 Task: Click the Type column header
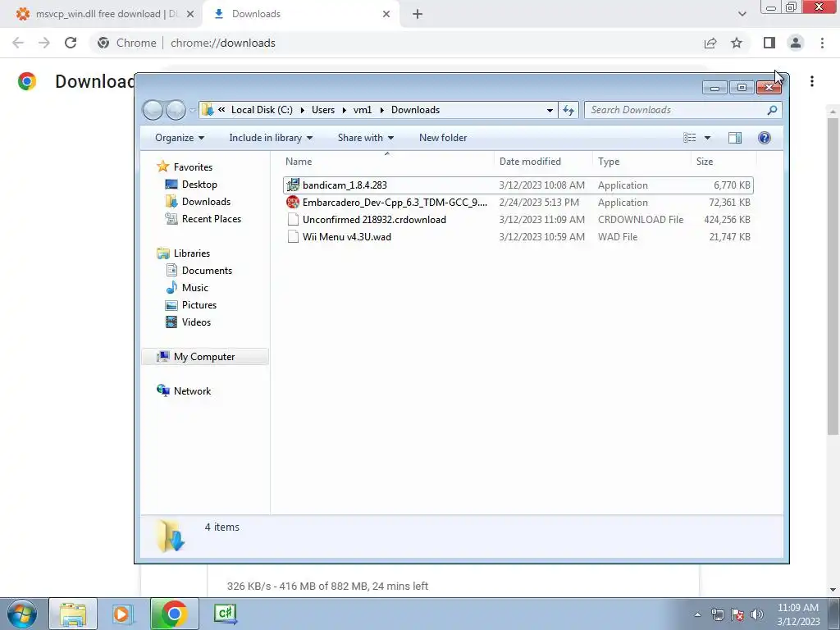click(641, 162)
